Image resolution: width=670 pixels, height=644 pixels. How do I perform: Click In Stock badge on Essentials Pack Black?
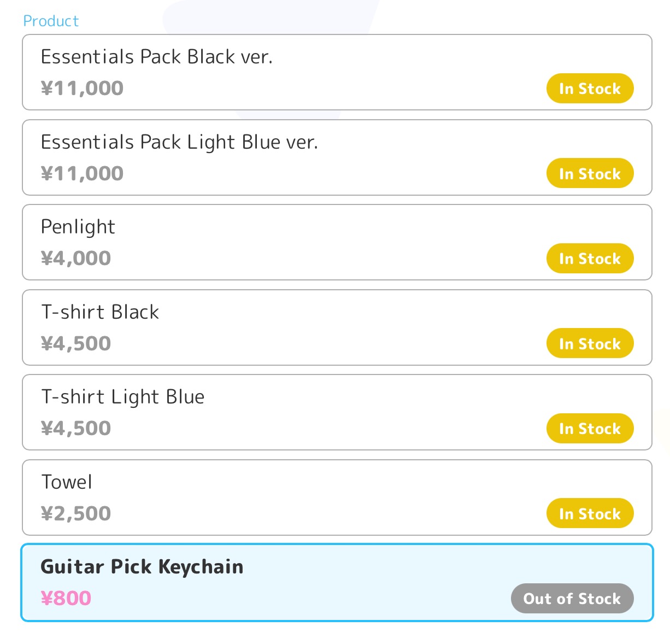coord(590,89)
